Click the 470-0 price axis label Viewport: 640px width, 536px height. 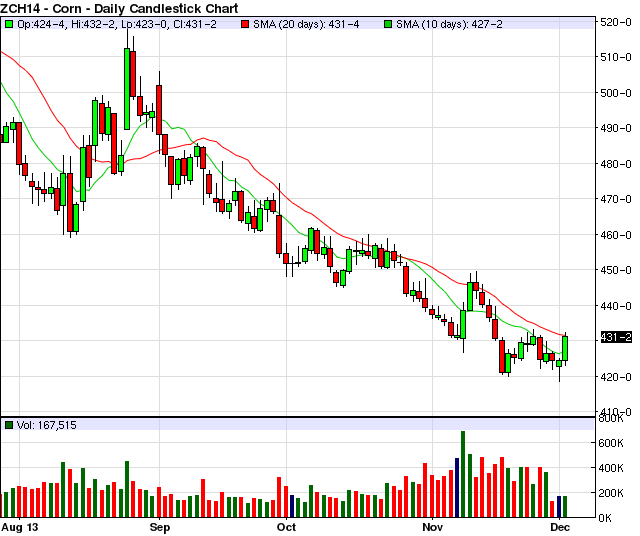coord(616,199)
